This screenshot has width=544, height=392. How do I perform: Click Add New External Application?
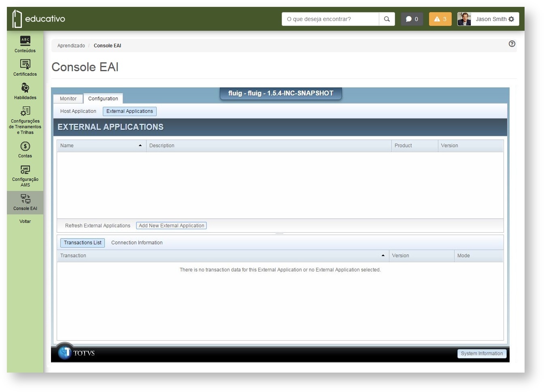pyautogui.click(x=171, y=226)
